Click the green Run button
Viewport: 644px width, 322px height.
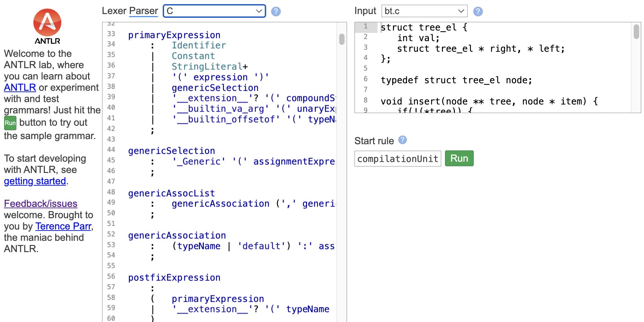(459, 158)
